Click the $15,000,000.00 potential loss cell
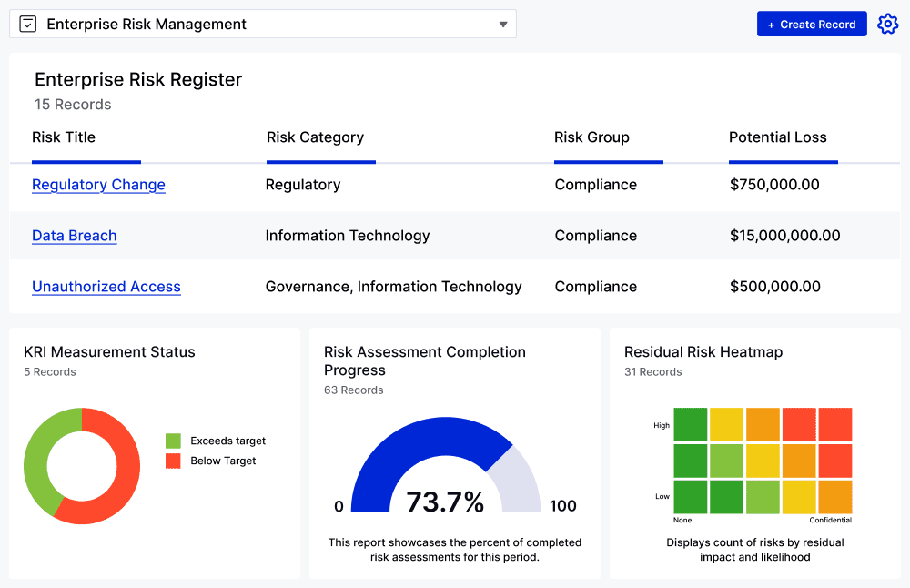This screenshot has height=588, width=910. (x=784, y=236)
